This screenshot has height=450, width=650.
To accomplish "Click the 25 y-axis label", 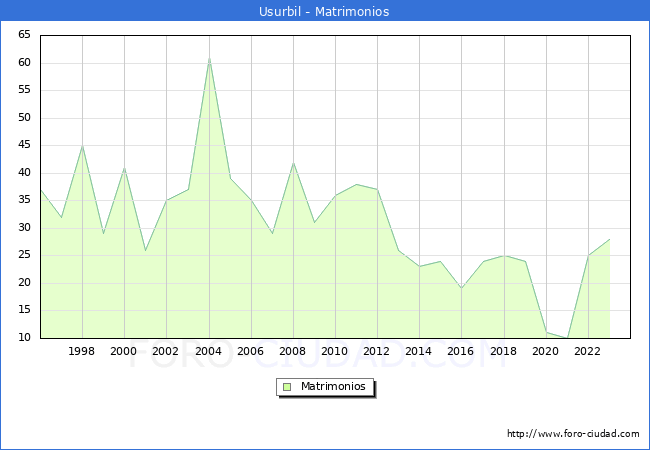I will (x=24, y=255).
